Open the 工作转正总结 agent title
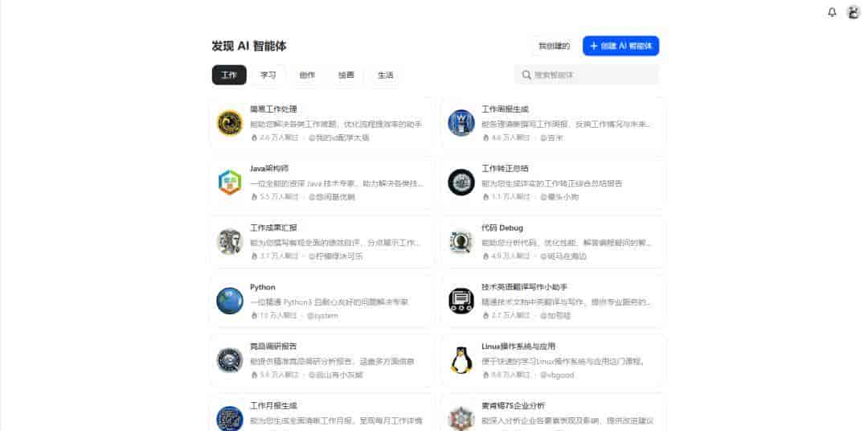Viewport: 868px width, 431px height. tap(505, 168)
